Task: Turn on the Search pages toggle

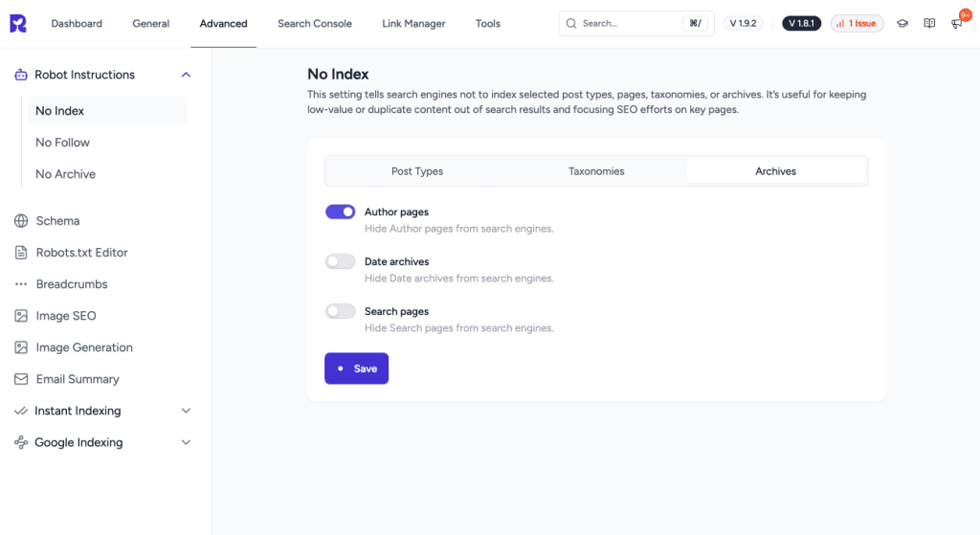Action: (x=340, y=311)
